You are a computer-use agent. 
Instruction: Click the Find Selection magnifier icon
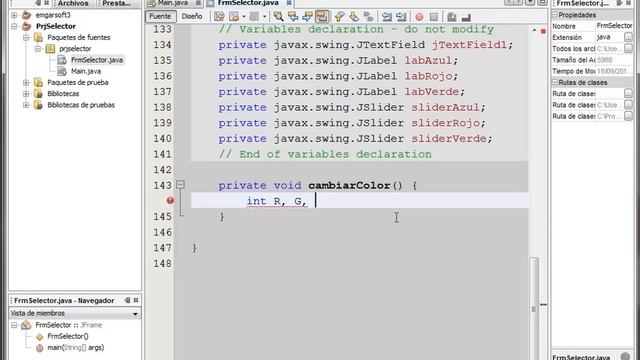(278, 17)
